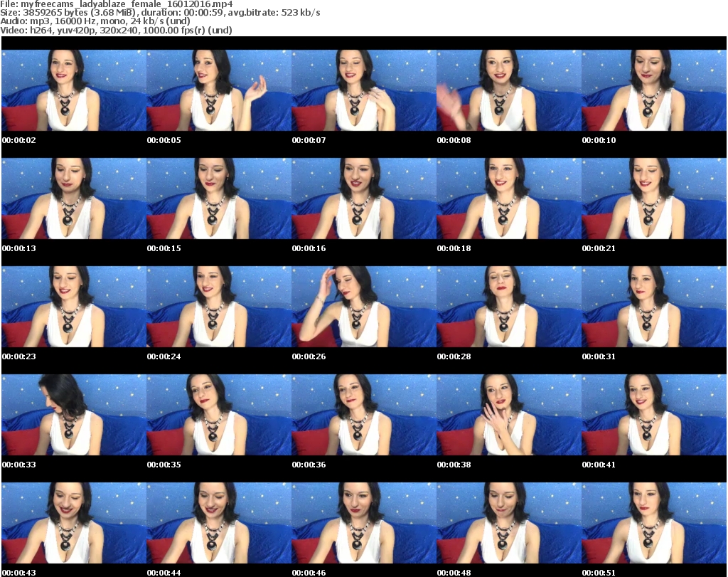728x577 pixels.
Task: Click the timestamp label 00:00:18
Action: click(454, 248)
